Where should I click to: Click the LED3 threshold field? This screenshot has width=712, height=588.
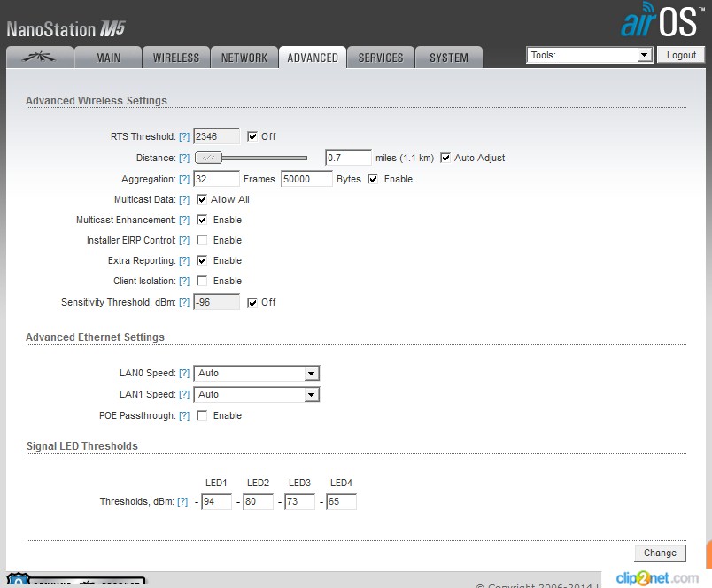click(299, 502)
